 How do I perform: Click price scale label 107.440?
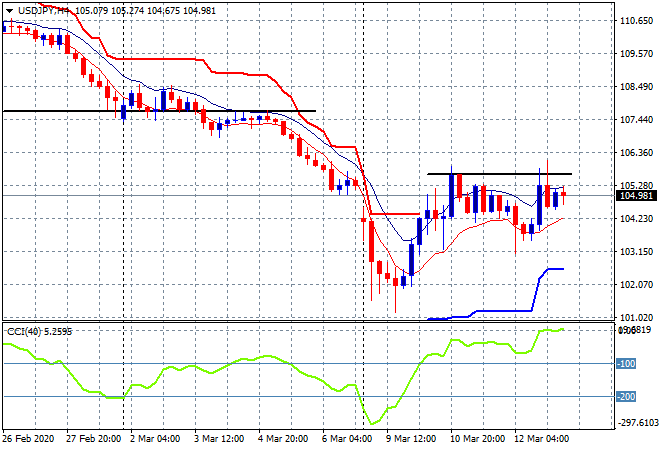[636, 120]
